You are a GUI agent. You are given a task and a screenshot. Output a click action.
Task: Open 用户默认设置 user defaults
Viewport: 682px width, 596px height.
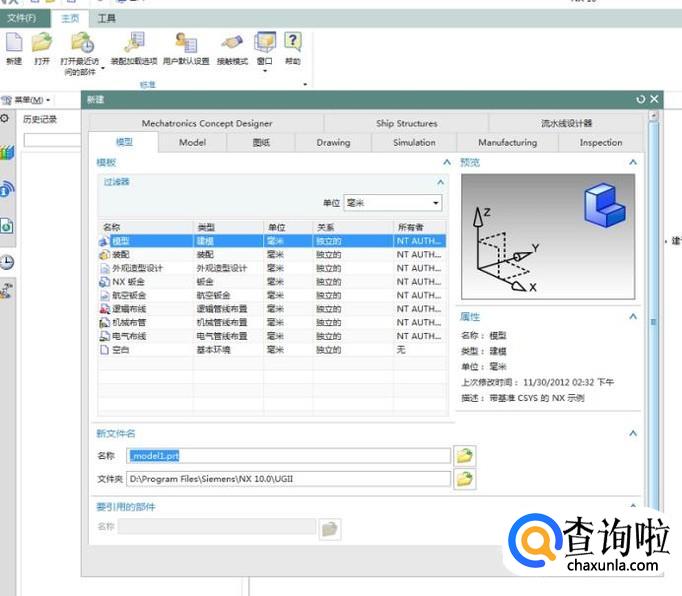[187, 43]
